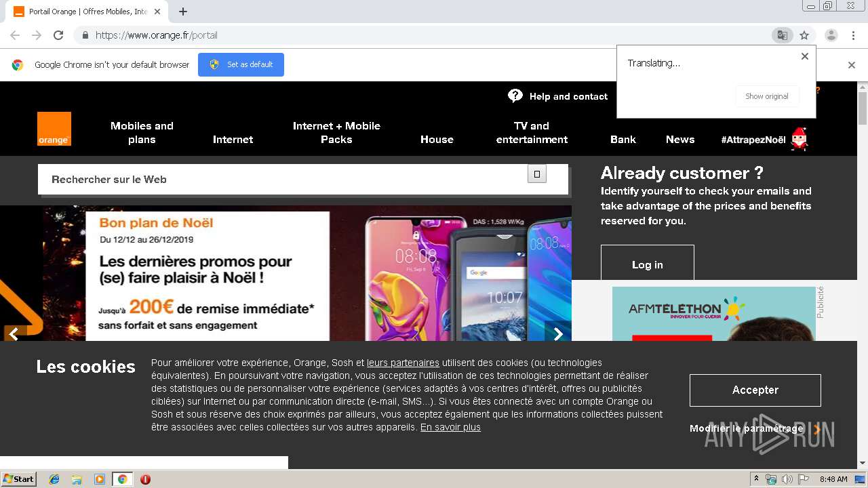
Task: Launch Internet Explorer from the taskbar
Action: (54, 479)
